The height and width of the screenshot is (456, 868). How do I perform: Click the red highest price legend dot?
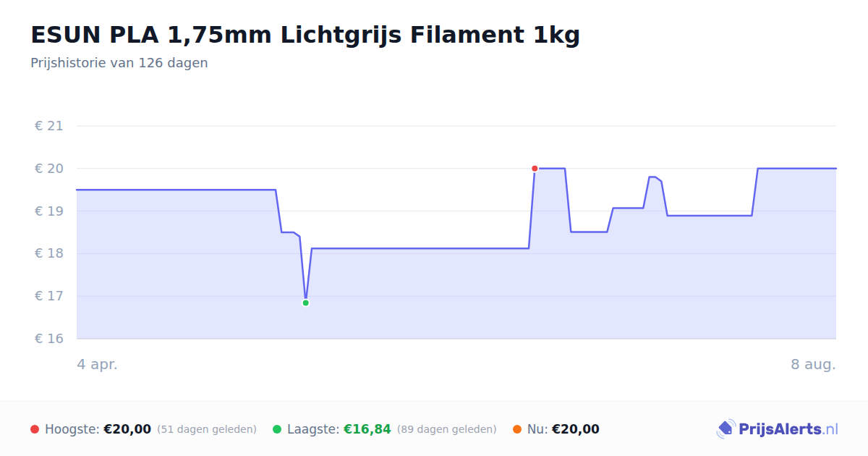(35, 429)
